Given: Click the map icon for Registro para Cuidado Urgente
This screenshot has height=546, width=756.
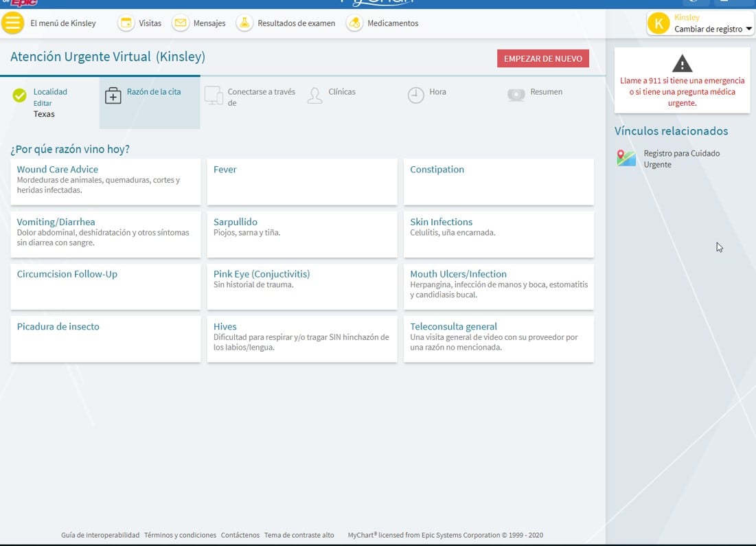Looking at the screenshot, I should [x=626, y=159].
